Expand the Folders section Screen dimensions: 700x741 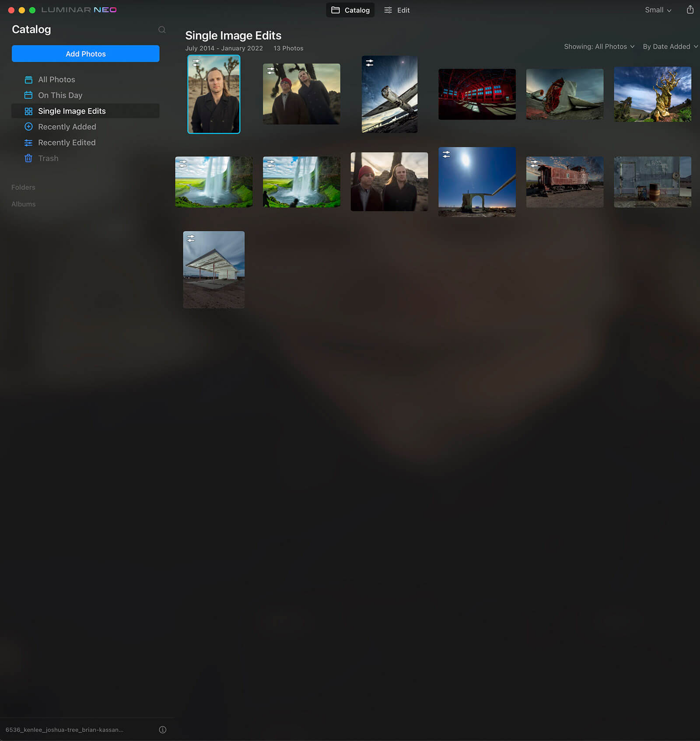(23, 187)
